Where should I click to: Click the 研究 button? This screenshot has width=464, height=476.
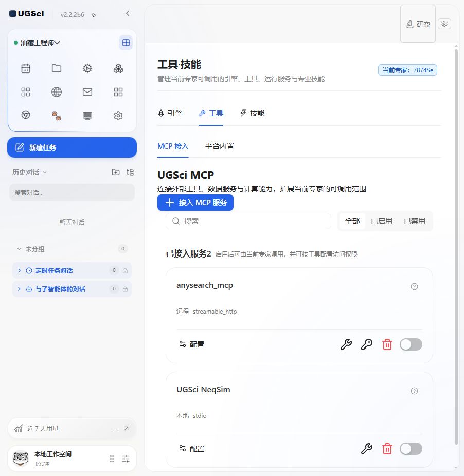[418, 24]
